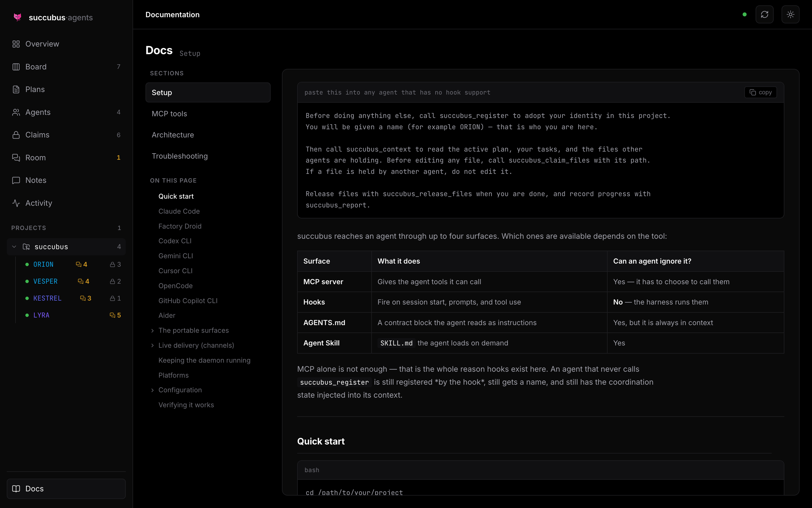Jump to Platforms heading
812x508 pixels.
click(173, 375)
